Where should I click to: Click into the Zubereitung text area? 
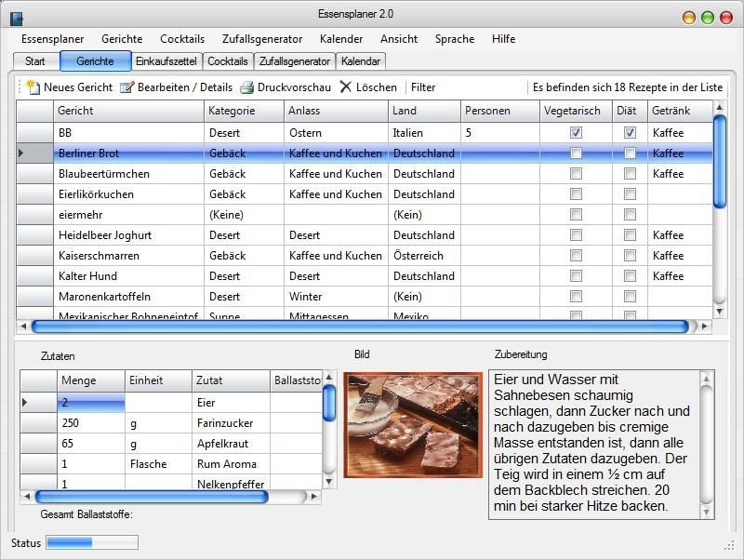(595, 445)
